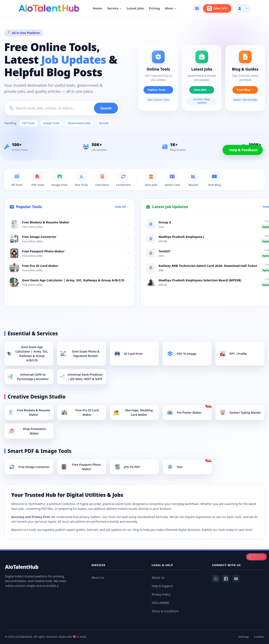Open the Converters category icon
Screen dimensions: 269x644
pyautogui.click(x=123, y=177)
